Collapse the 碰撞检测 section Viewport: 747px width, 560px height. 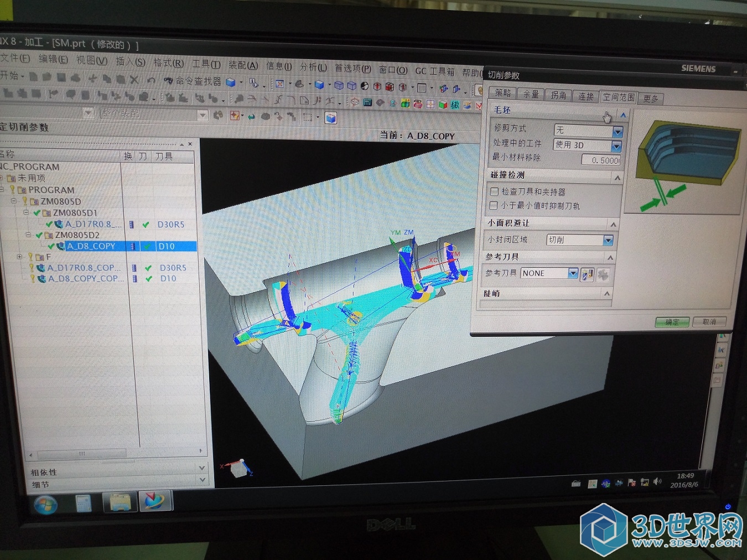coord(618,177)
